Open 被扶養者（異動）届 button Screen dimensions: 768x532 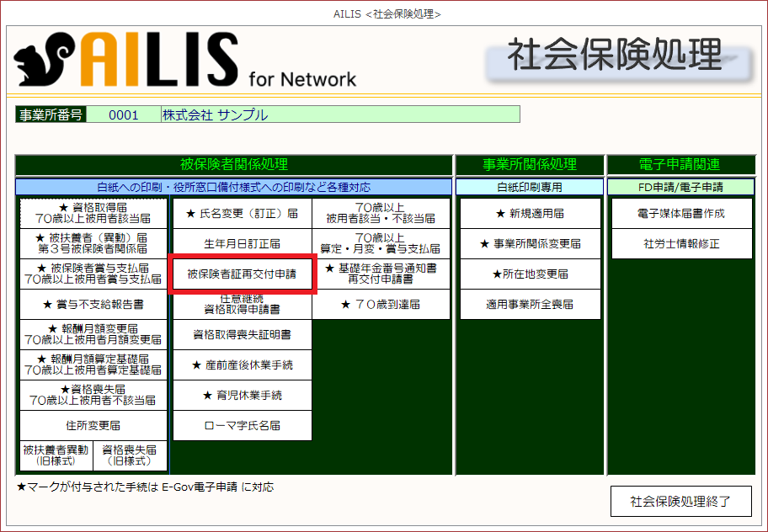point(93,243)
